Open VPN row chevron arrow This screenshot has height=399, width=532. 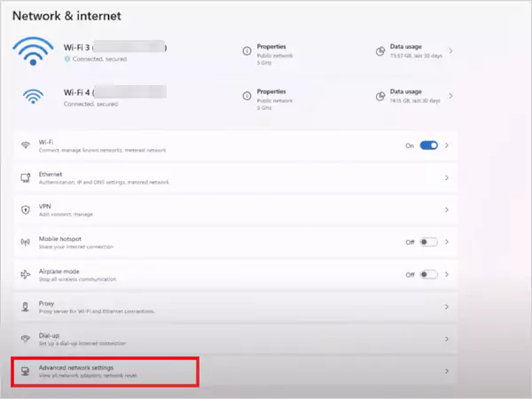click(447, 210)
